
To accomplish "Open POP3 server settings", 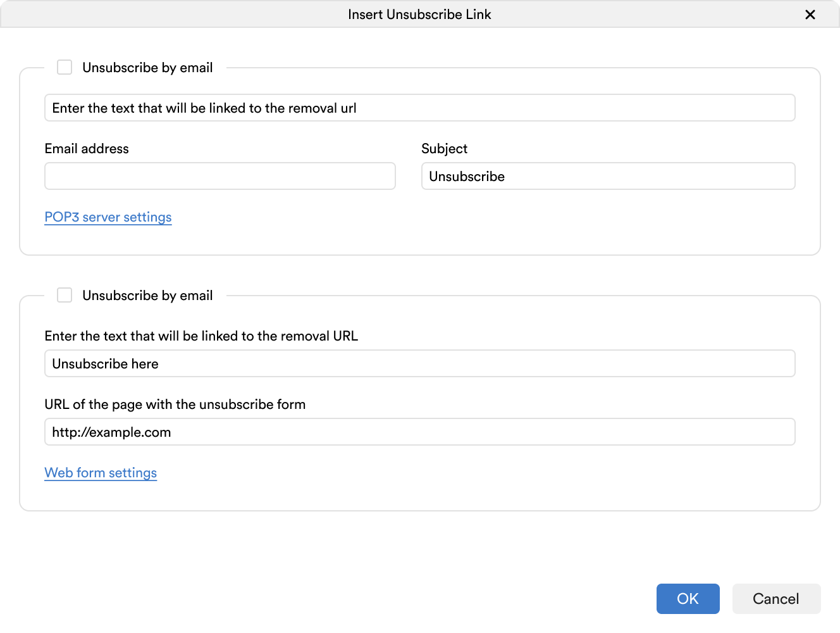I will [x=108, y=217].
